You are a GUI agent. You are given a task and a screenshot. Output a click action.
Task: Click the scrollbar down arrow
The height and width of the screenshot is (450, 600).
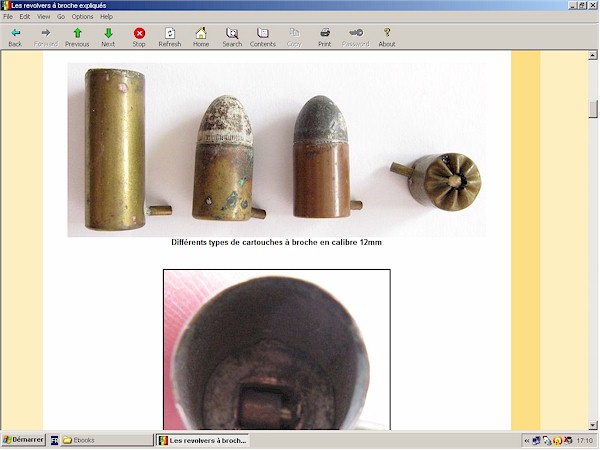593,425
